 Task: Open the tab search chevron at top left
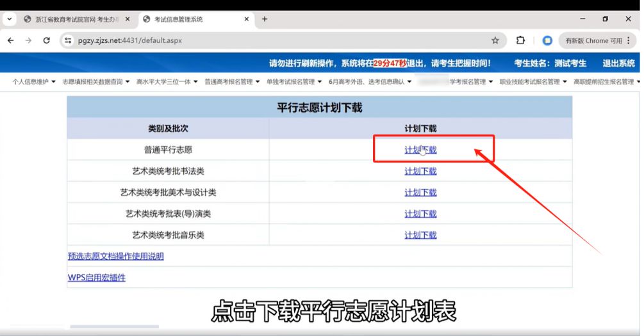[x=10, y=19]
